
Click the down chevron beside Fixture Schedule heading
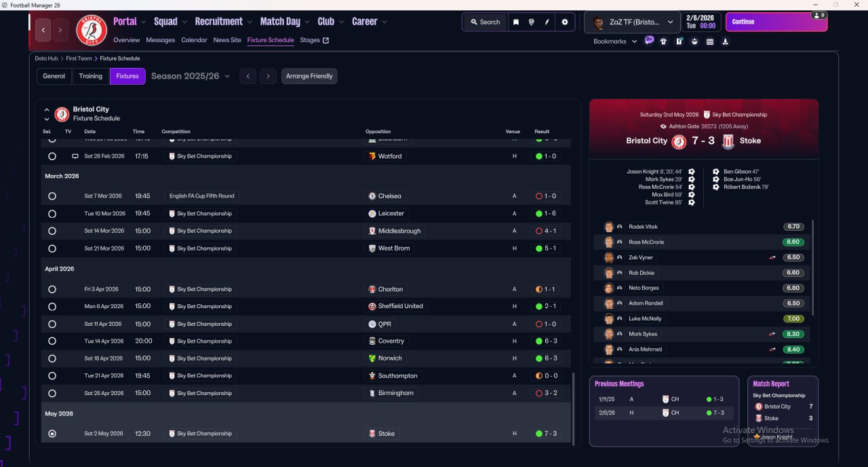(x=47, y=119)
